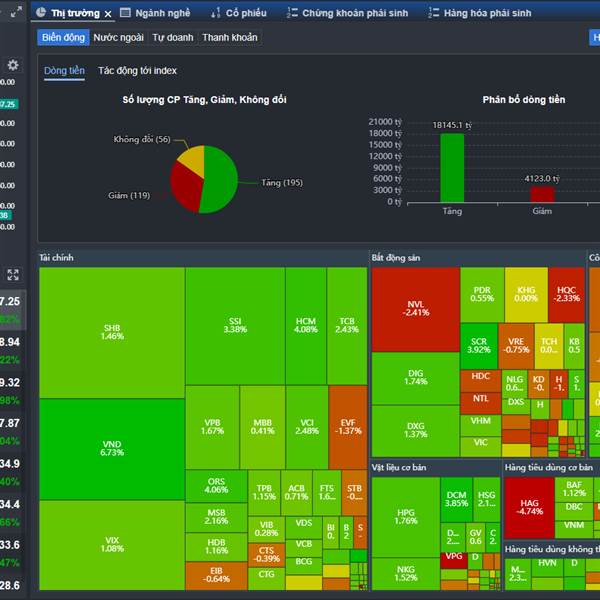The image size is (600, 600).
Task: Select the Biến động filter button
Action: pos(63,38)
